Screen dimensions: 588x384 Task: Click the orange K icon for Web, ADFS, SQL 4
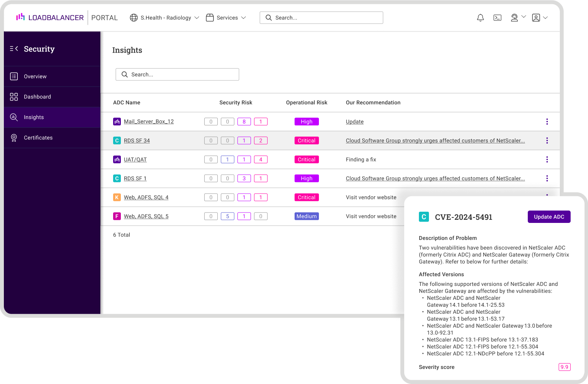[x=117, y=197]
